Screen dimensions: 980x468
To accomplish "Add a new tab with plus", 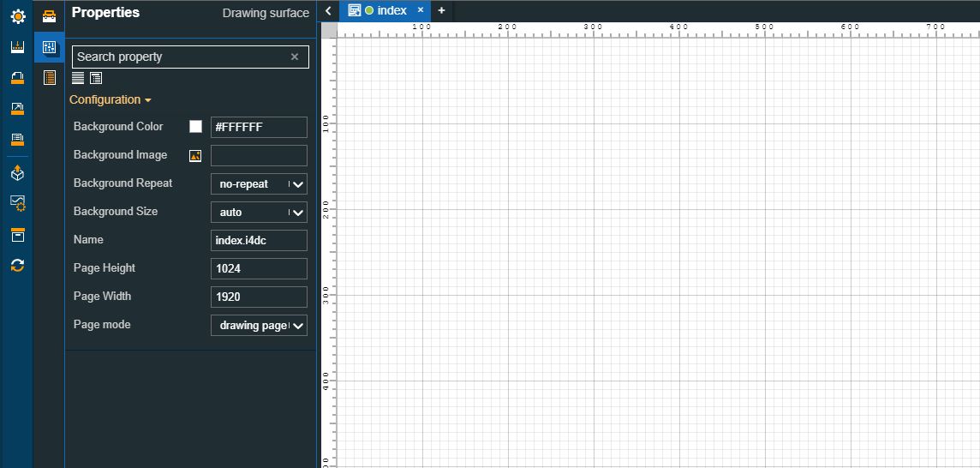I will click(x=441, y=10).
